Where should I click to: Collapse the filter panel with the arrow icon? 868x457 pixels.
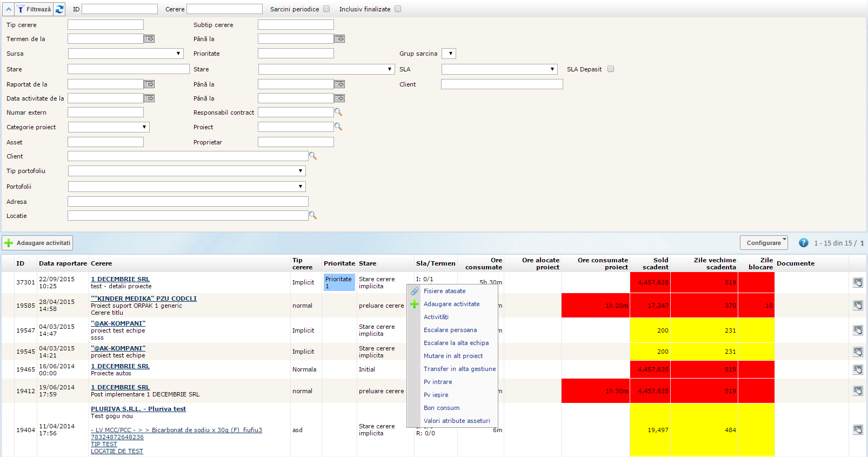(9, 9)
